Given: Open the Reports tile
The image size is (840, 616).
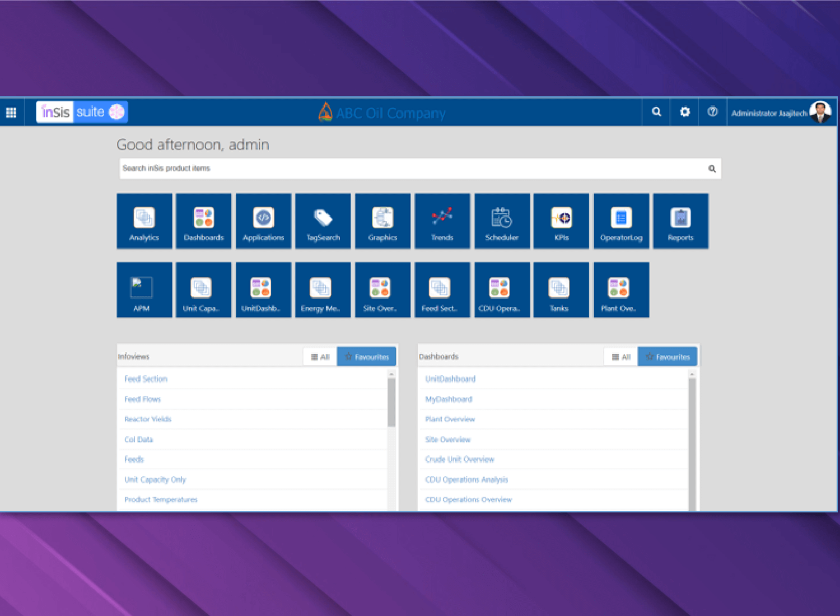Looking at the screenshot, I should [x=680, y=221].
